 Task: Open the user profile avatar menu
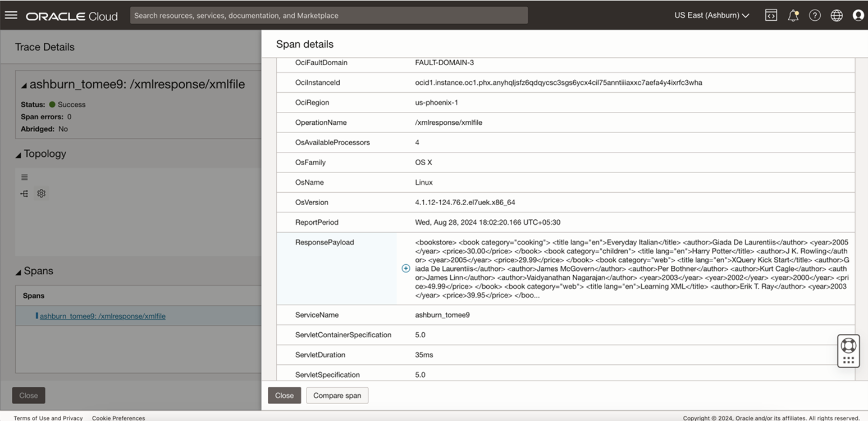coord(858,15)
